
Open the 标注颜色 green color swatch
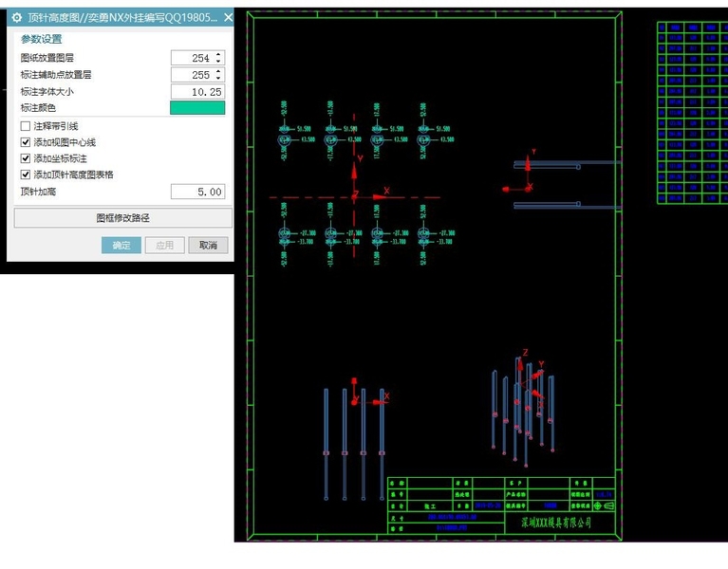(x=197, y=108)
